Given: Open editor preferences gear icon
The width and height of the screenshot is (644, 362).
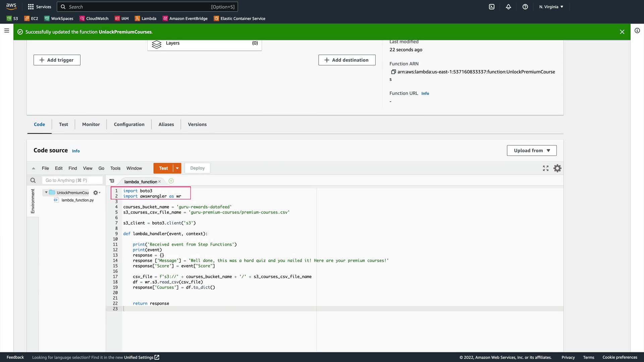Looking at the screenshot, I should (557, 168).
